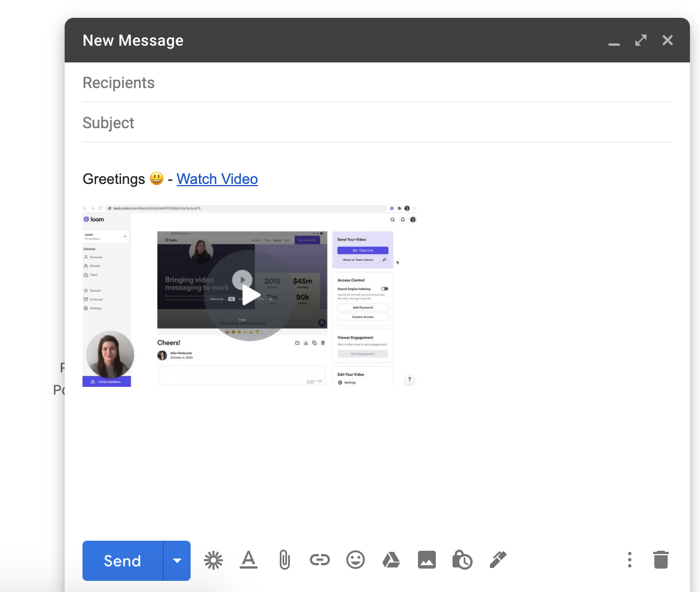Toggle full-screen compose with expand arrows

pyautogui.click(x=641, y=41)
